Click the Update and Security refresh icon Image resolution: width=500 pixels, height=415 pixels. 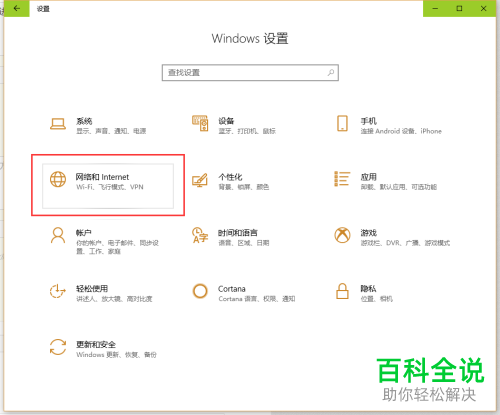point(58,347)
